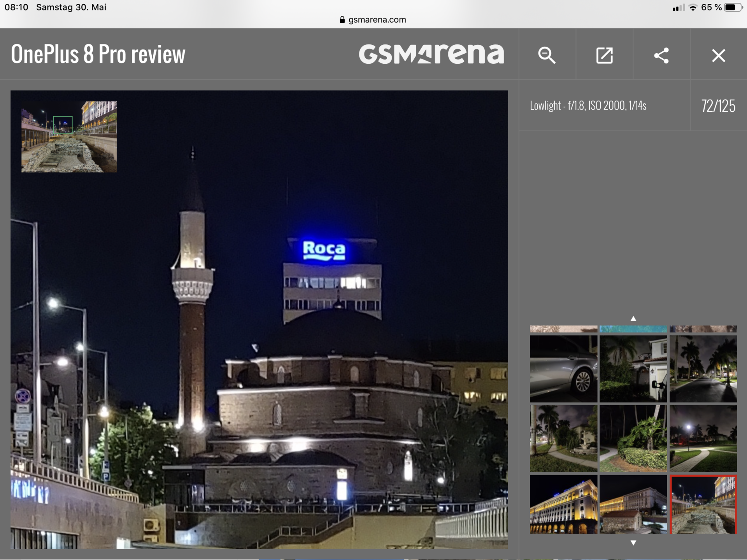Select the fountain garden night thumbnail
The height and width of the screenshot is (560, 747).
[x=563, y=438]
